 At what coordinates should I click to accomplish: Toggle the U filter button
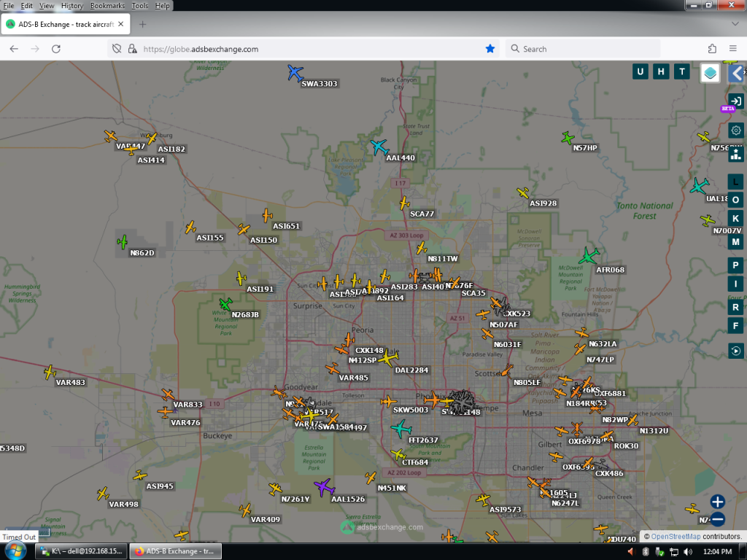pos(640,71)
